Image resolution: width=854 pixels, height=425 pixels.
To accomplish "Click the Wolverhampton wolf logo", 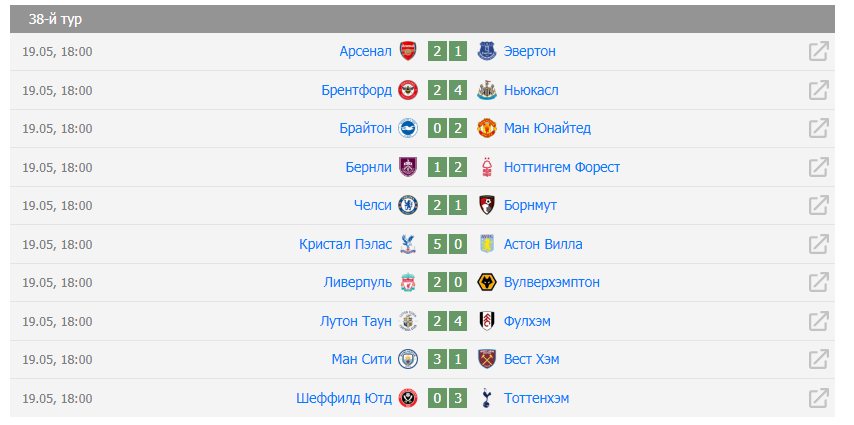I will point(486,282).
